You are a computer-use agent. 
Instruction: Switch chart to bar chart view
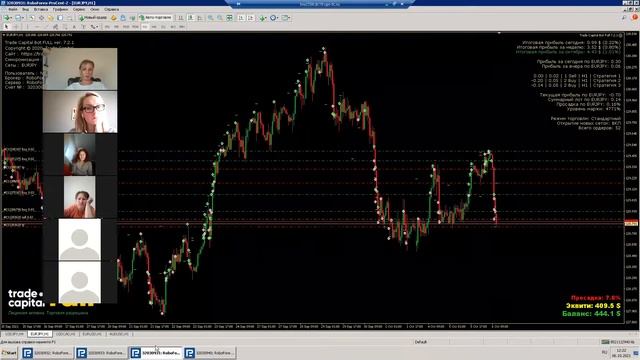coord(180,18)
